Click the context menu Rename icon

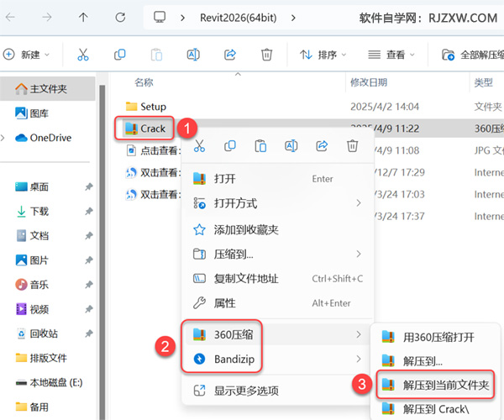click(291, 146)
